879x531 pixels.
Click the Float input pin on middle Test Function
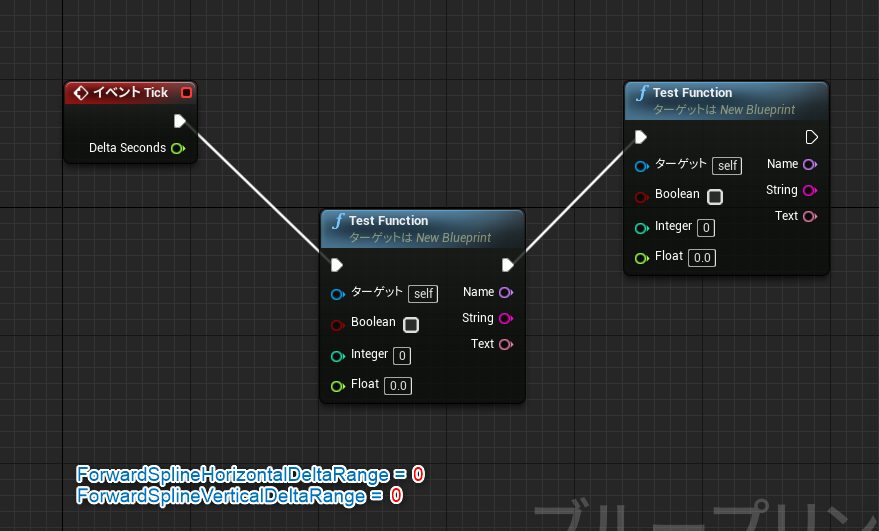coord(337,386)
